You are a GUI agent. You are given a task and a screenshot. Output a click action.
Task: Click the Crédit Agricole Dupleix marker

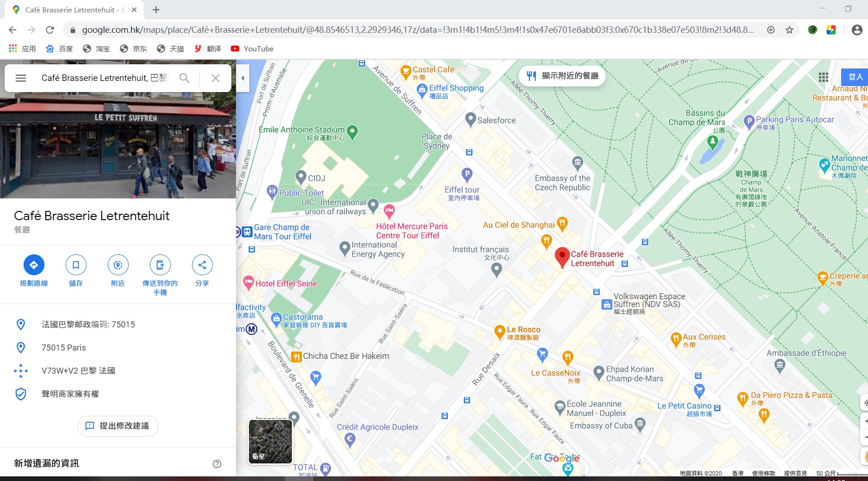click(350, 439)
